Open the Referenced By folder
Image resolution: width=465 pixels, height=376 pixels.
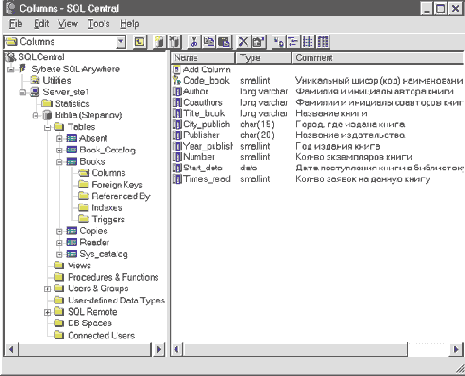pos(114,196)
